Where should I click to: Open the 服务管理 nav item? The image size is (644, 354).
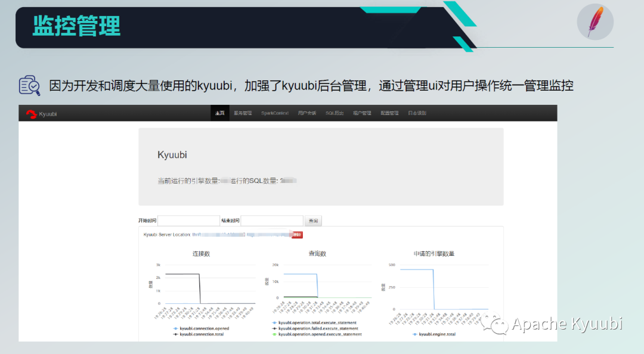[x=243, y=113]
